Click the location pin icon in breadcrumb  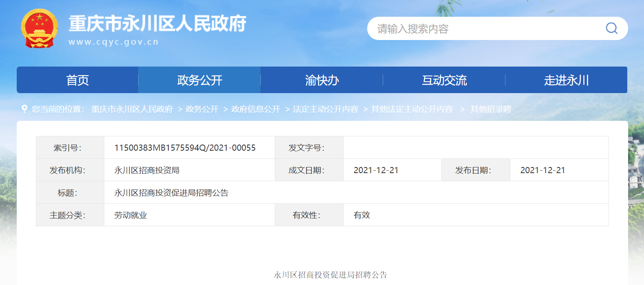pos(24,109)
